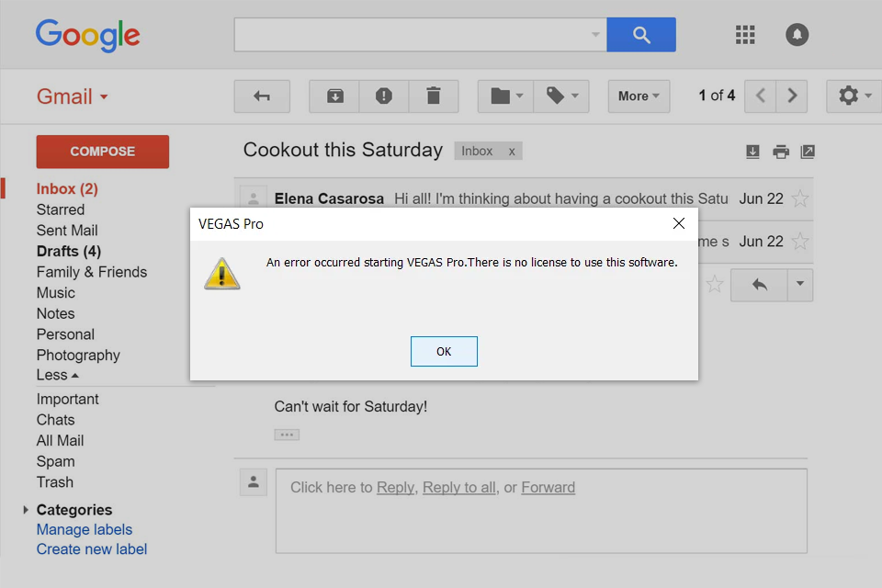Expand the Gmail dropdown menu
882x588 pixels.
[72, 96]
